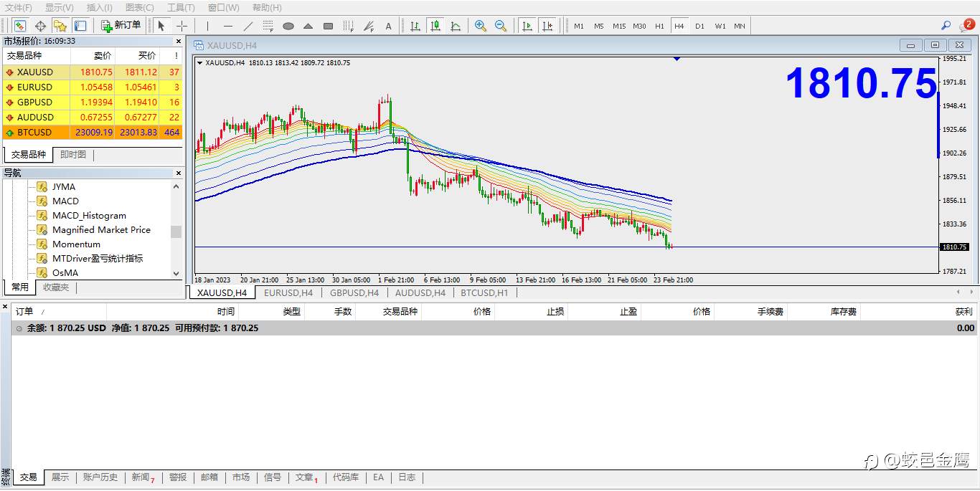Select BTCUSD row in Market Watch

[93, 132]
